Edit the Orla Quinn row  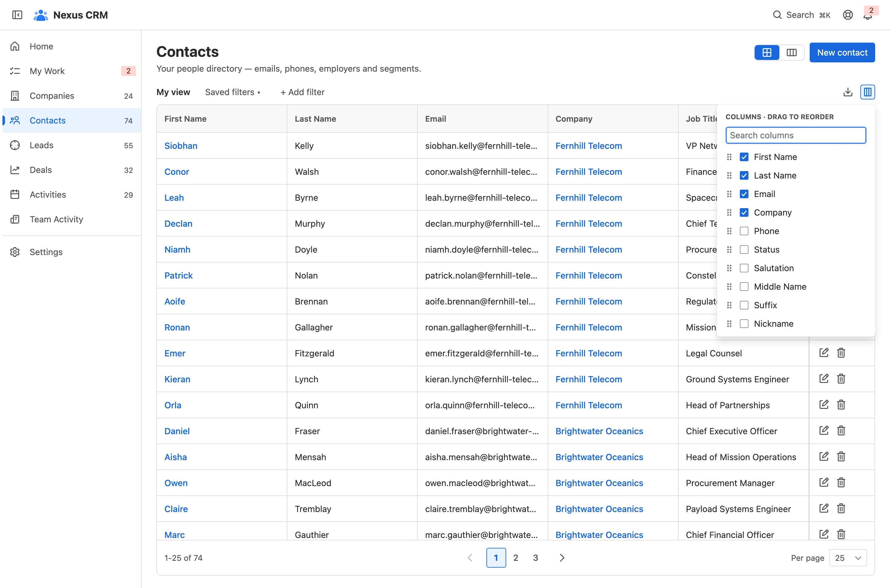[x=824, y=405]
